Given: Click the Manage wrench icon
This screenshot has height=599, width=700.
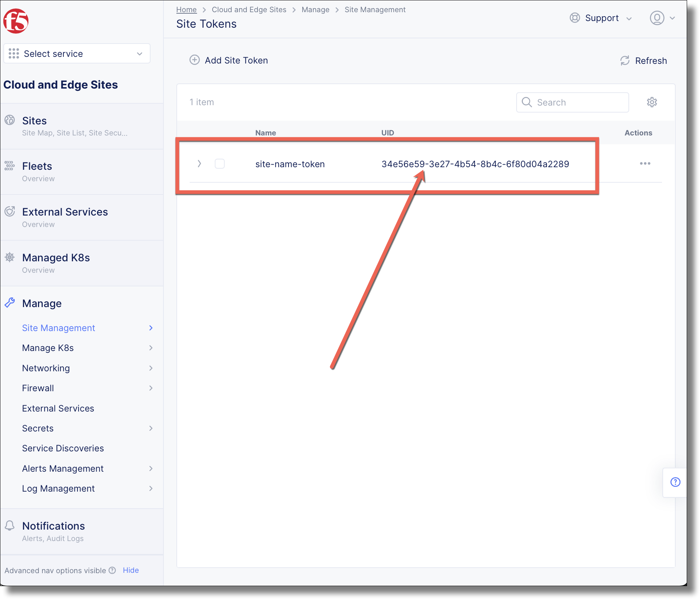Looking at the screenshot, I should 10,303.
